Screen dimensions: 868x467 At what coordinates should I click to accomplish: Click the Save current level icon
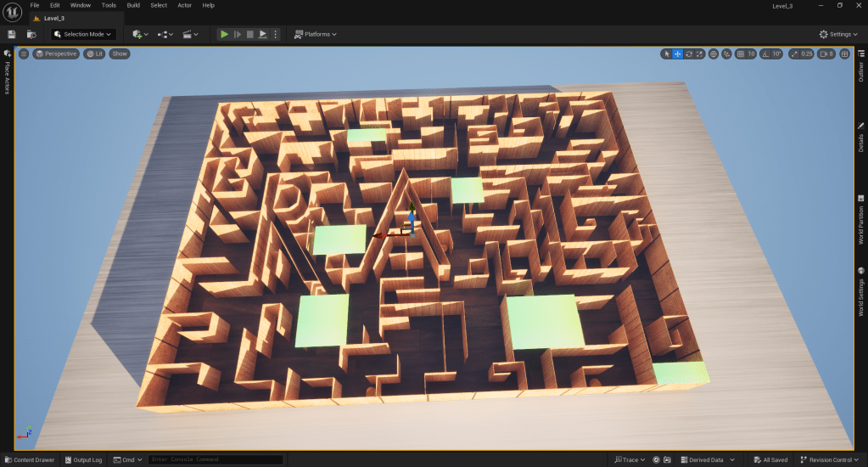point(11,34)
